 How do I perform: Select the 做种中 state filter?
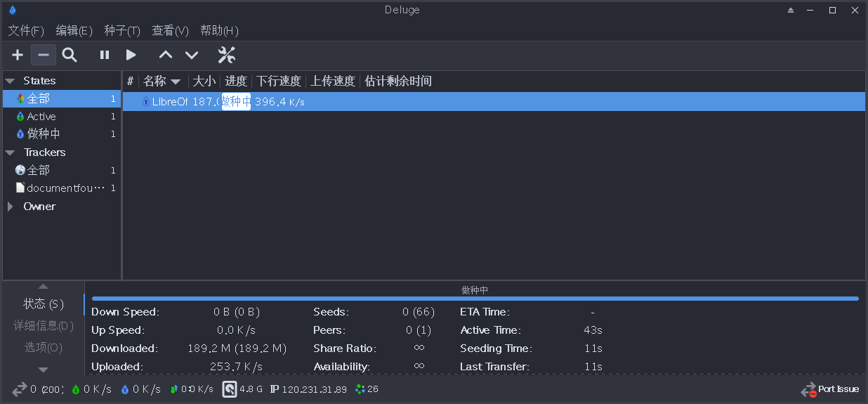(62, 133)
